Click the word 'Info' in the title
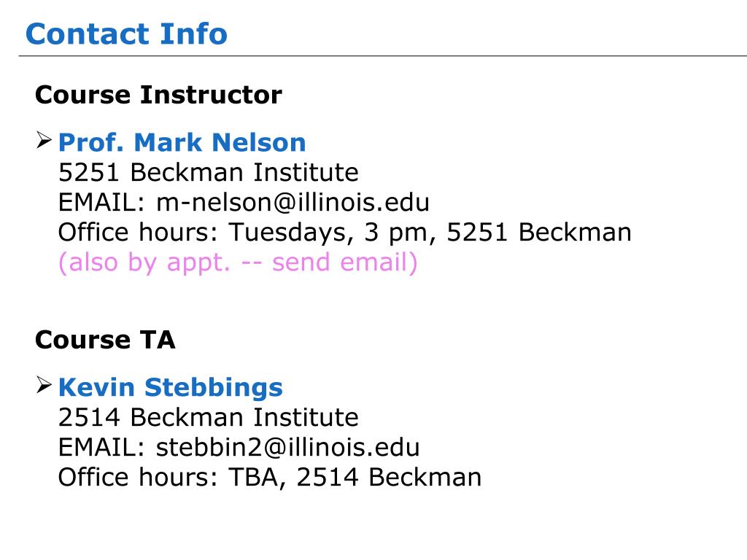 pyautogui.click(x=194, y=34)
